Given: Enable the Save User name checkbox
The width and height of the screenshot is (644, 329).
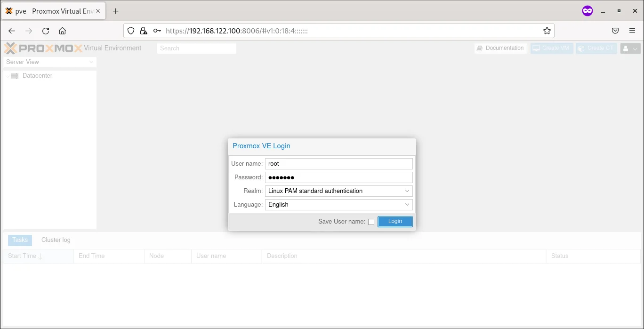Looking at the screenshot, I should click(371, 222).
